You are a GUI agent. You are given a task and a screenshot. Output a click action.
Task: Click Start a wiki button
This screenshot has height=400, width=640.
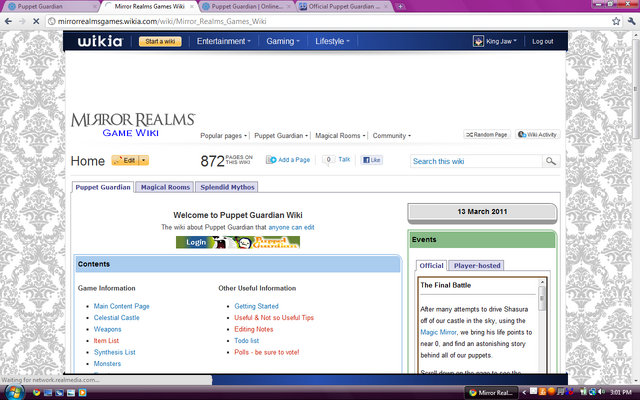pyautogui.click(x=160, y=41)
